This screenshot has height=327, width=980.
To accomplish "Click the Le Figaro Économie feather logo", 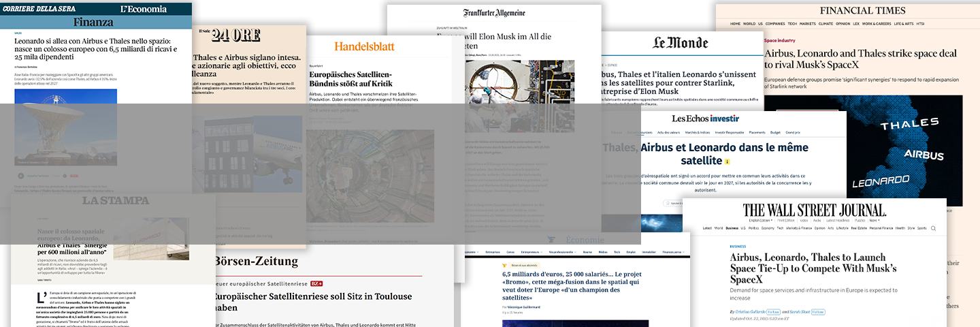I will [551, 240].
